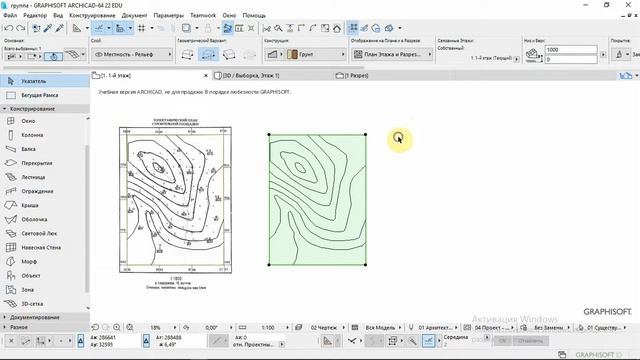This screenshot has width=640, height=360.
Task: Select the Оболочка shell tool
Action: tap(43, 219)
